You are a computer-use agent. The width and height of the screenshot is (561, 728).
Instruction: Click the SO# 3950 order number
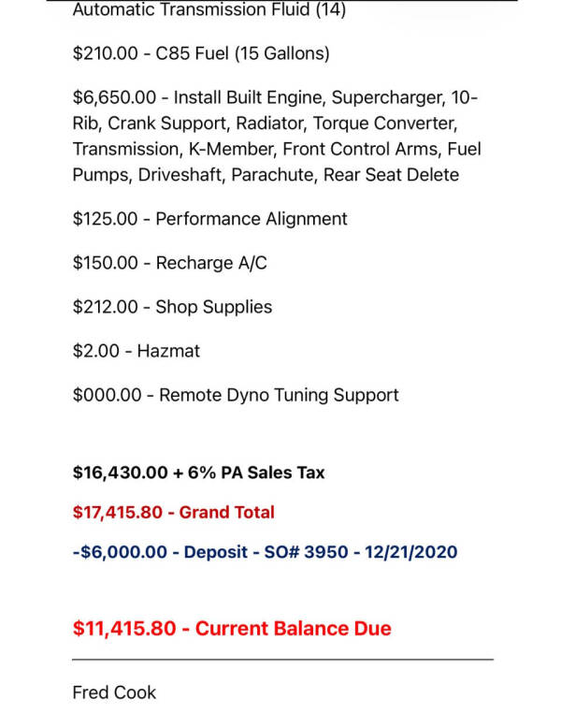point(333,552)
